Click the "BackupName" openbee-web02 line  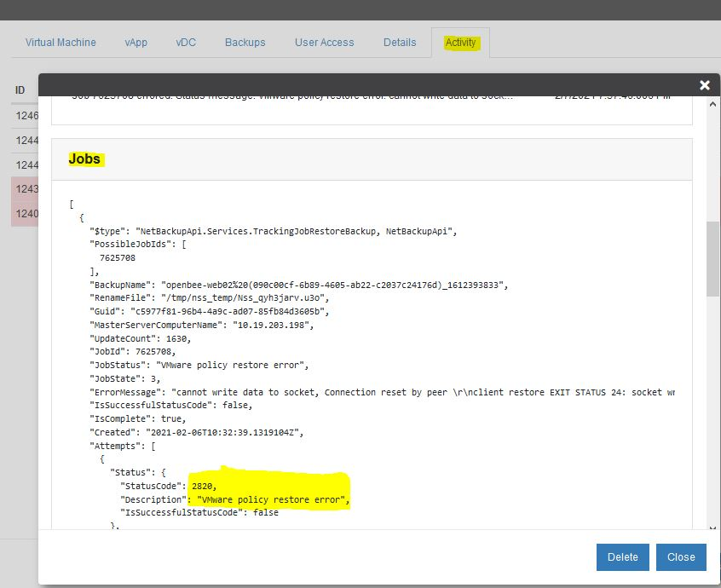point(299,285)
